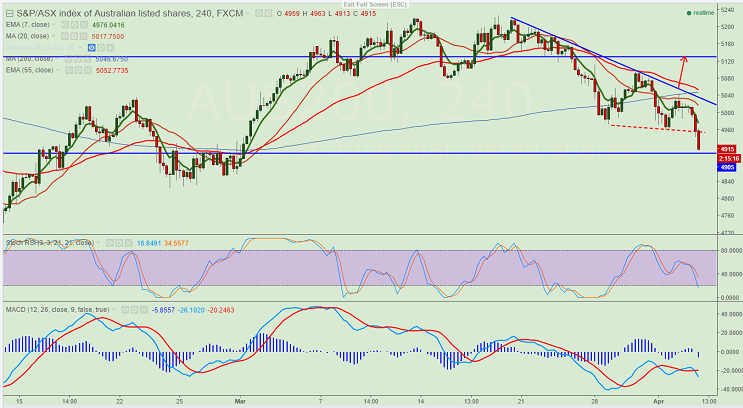This screenshot has width=743, height=408.
Task: Remove the EMA (7, close) indicator
Action: 84,25
